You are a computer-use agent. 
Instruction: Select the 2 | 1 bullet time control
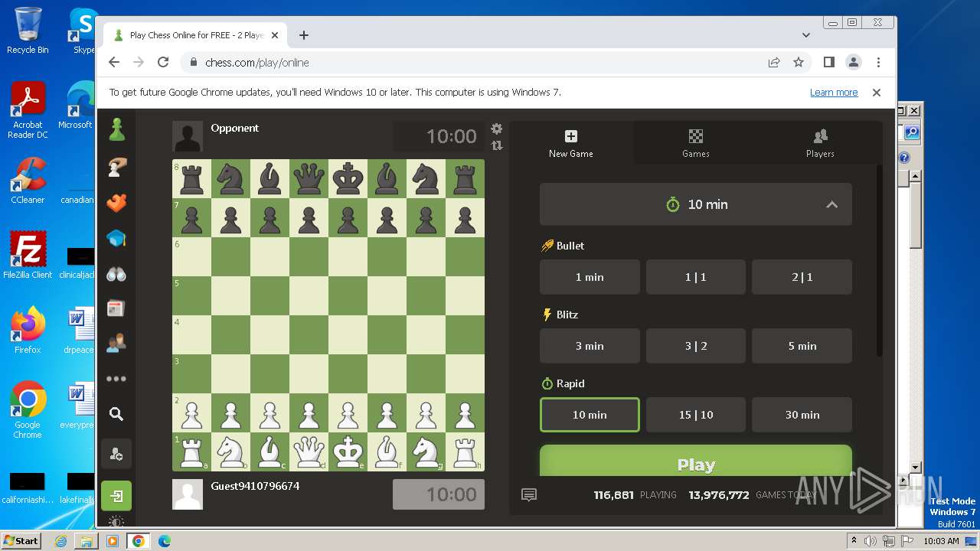[x=802, y=277]
